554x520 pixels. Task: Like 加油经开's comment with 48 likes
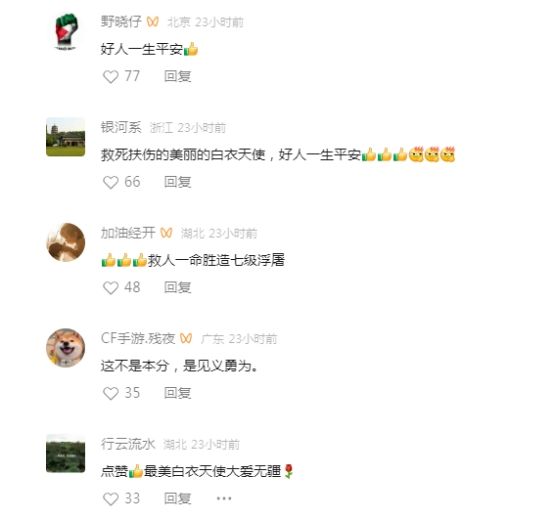(111, 288)
